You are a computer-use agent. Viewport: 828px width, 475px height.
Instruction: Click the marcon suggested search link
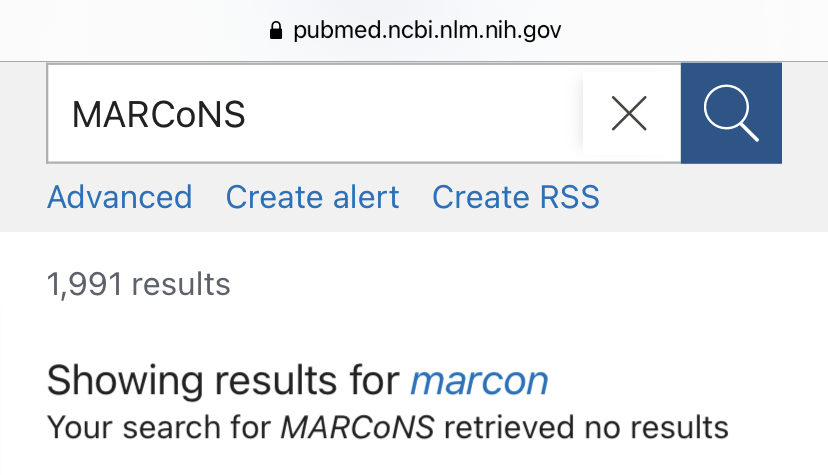(x=479, y=380)
